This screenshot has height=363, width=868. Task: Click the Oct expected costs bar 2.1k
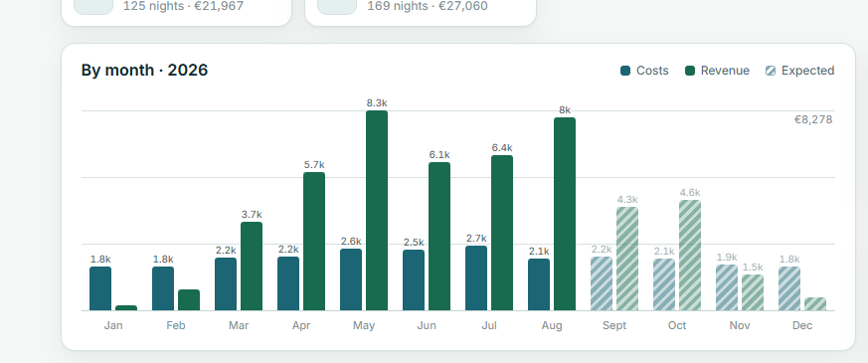point(664,285)
